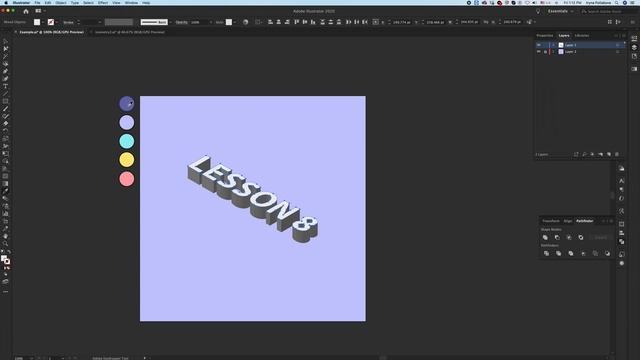The image size is (640, 360).
Task: Toggle visibility of top layer
Action: click(x=539, y=45)
